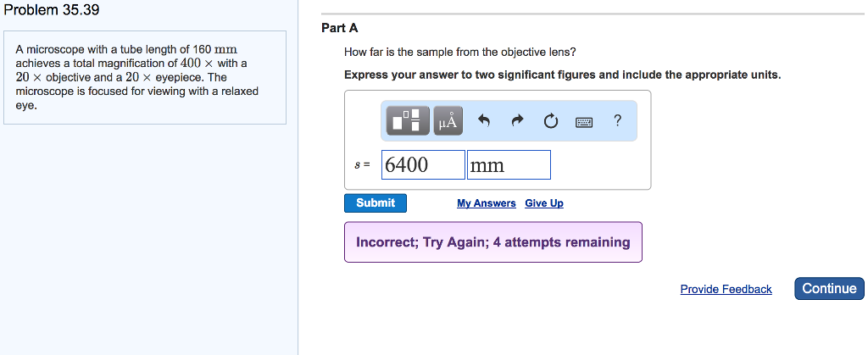868x355 pixels.
Task: Reset the answer box with the circular arrow
Action: [551, 122]
